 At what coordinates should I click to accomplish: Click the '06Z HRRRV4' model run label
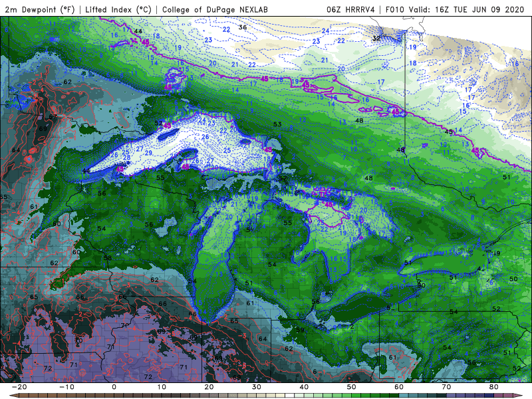(350, 9)
